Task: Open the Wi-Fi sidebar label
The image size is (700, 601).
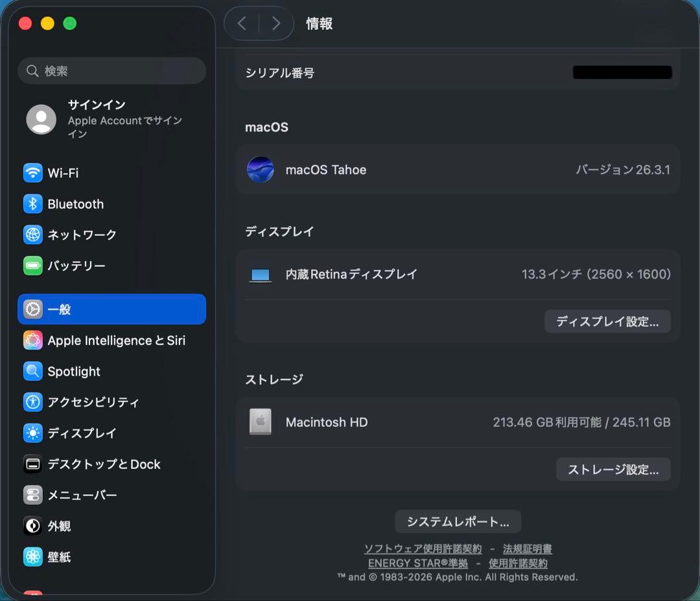Action: click(63, 173)
